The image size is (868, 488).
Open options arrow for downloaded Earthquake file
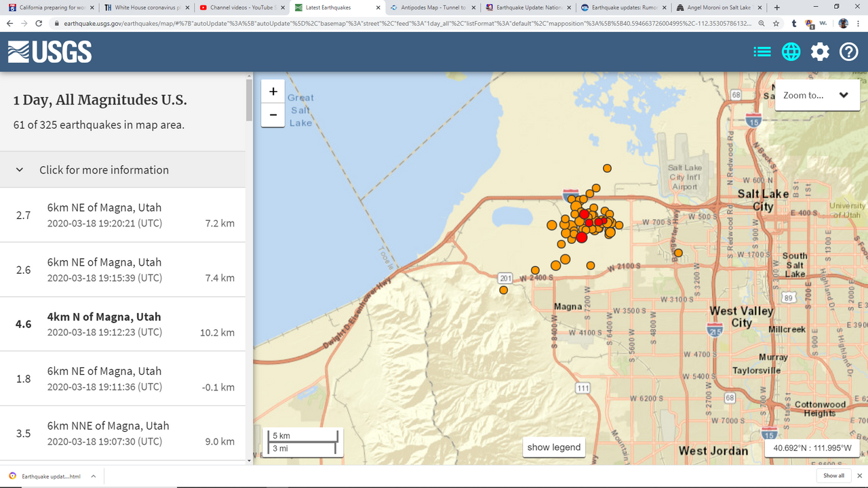(x=94, y=476)
